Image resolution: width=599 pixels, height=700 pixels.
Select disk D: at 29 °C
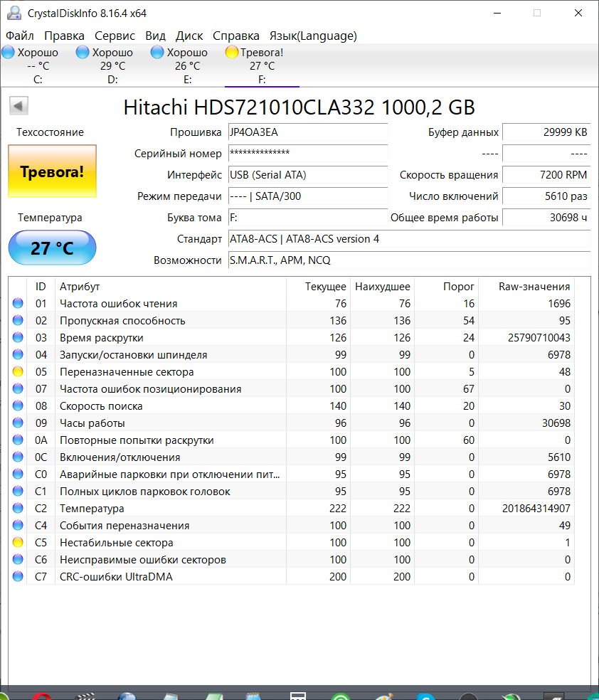112,65
